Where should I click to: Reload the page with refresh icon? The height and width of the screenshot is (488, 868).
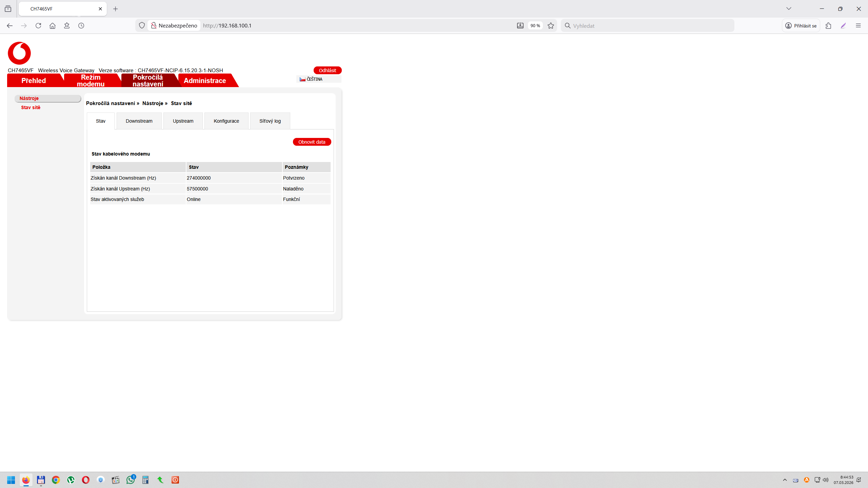click(38, 26)
